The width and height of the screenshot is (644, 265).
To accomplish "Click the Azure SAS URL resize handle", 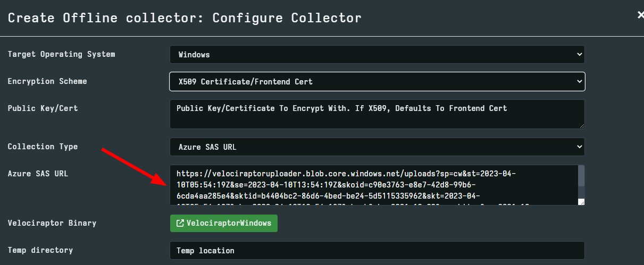I will (581, 202).
